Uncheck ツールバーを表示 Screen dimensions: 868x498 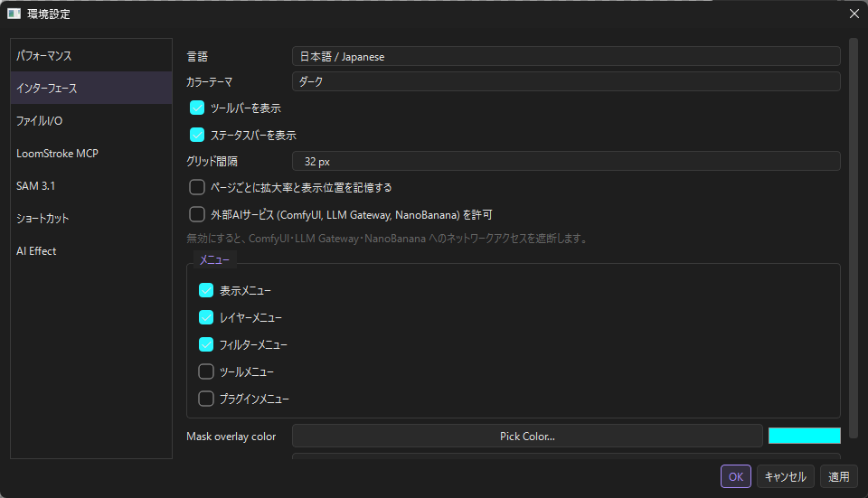point(197,108)
